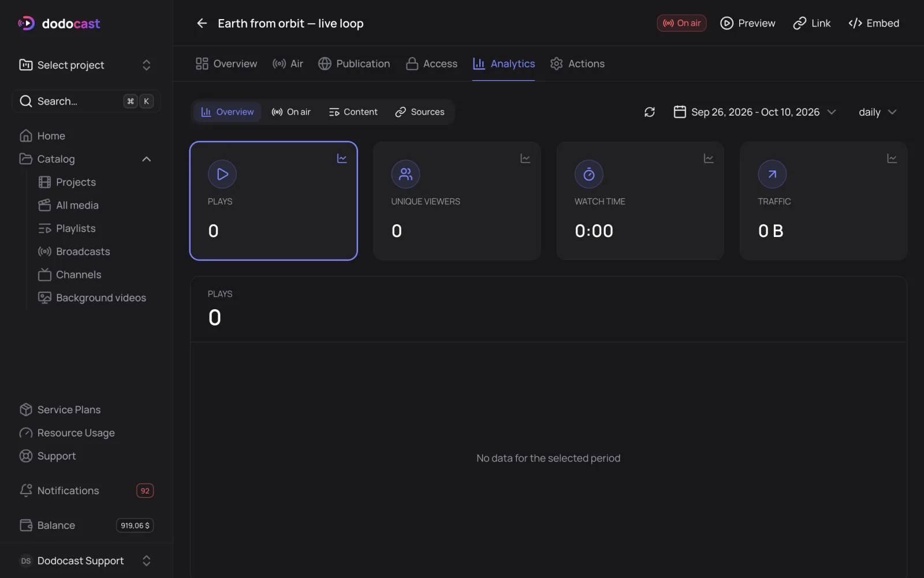Viewport: 924px width, 578px height.
Task: Click the Link button
Action: click(x=812, y=23)
